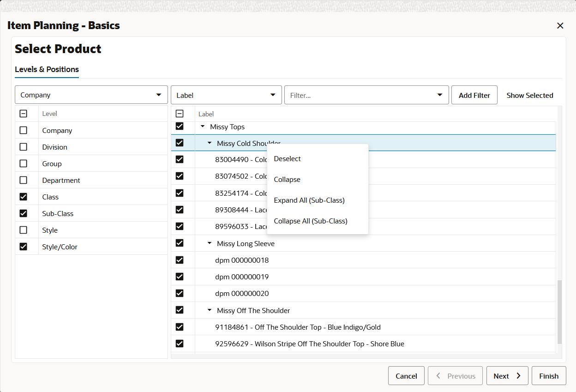Click the Add Filter button
This screenshot has width=576, height=392.
474,95
